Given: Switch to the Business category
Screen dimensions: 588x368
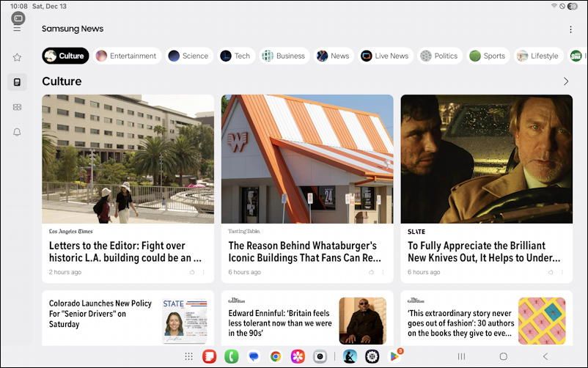Looking at the screenshot, I should pos(284,56).
